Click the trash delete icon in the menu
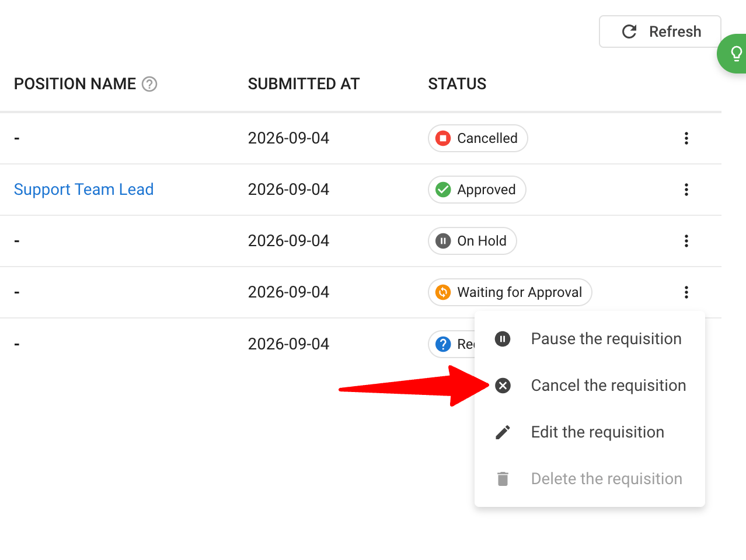The height and width of the screenshot is (560, 746). [503, 479]
